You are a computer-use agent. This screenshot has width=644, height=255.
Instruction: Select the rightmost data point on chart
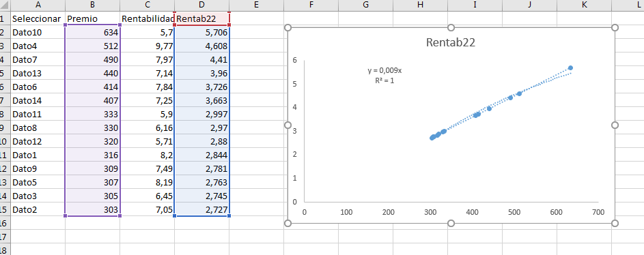click(570, 67)
